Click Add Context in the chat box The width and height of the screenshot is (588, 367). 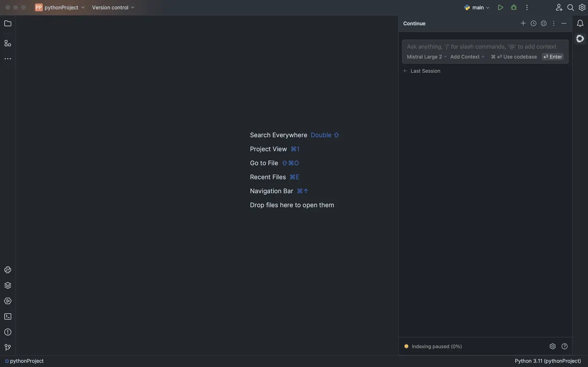(x=467, y=57)
